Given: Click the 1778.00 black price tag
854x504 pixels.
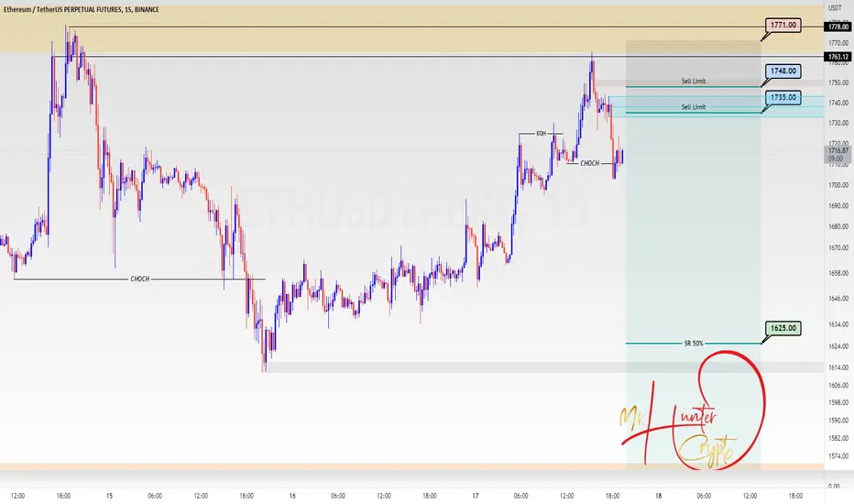Looking at the screenshot, I should (x=838, y=27).
